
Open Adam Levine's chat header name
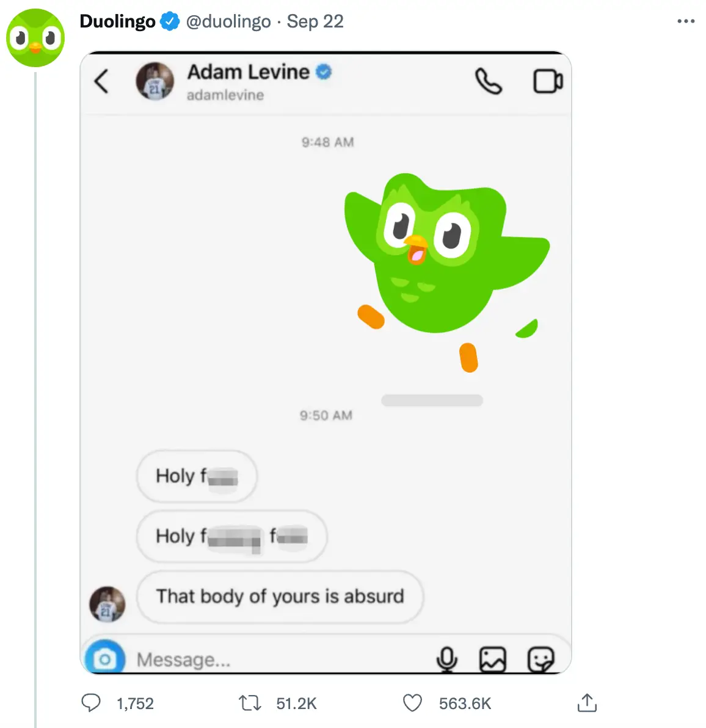tap(249, 72)
